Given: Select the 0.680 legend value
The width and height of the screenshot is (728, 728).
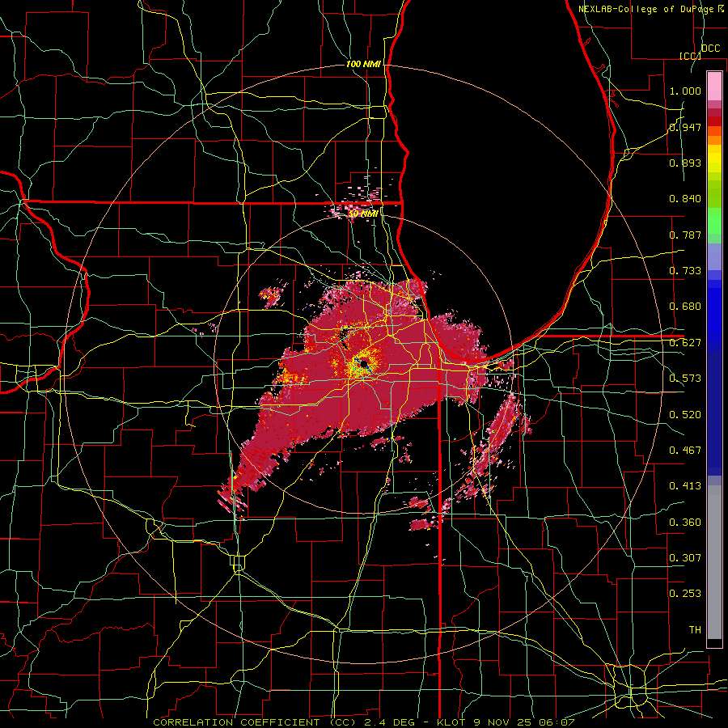Looking at the screenshot, I should (x=685, y=307).
